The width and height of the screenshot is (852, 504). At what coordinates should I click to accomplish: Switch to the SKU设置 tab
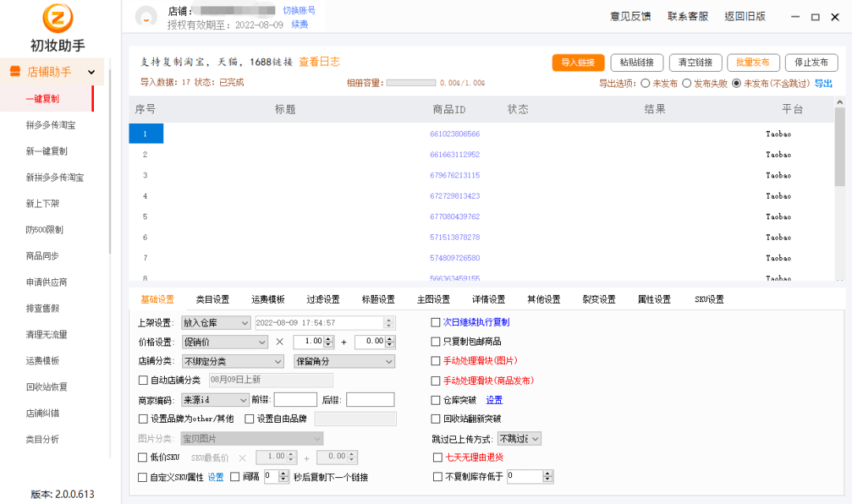[709, 299]
